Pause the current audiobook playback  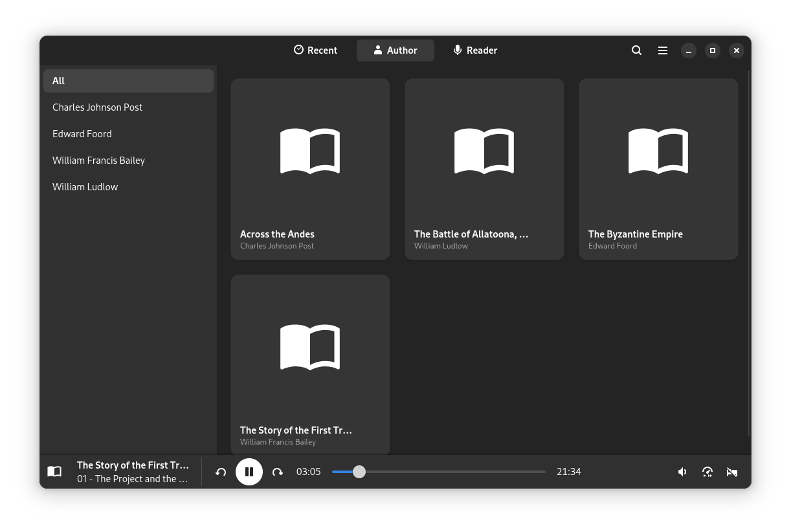tap(249, 471)
